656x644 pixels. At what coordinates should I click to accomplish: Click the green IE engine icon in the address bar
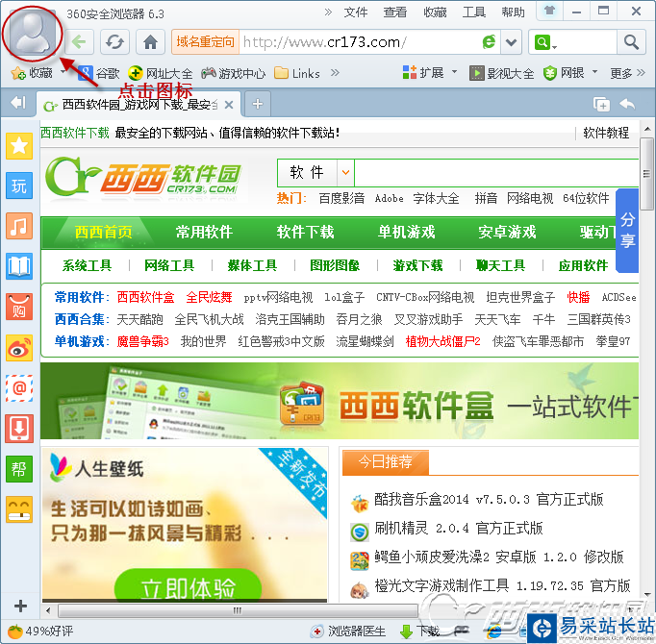click(x=489, y=42)
